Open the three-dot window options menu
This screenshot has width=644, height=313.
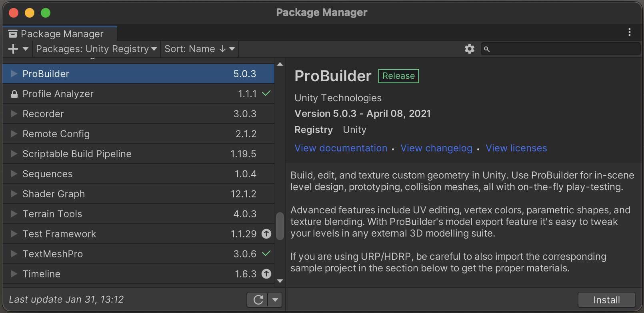[x=629, y=32]
